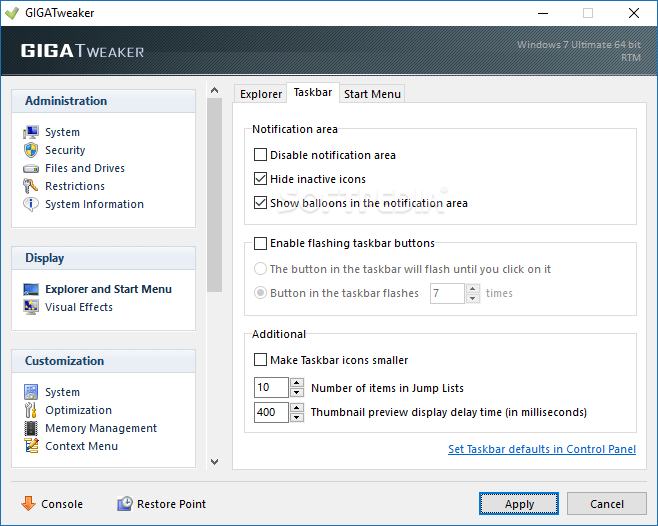Click the sidebar scrollbar thumb

[x=214, y=195]
